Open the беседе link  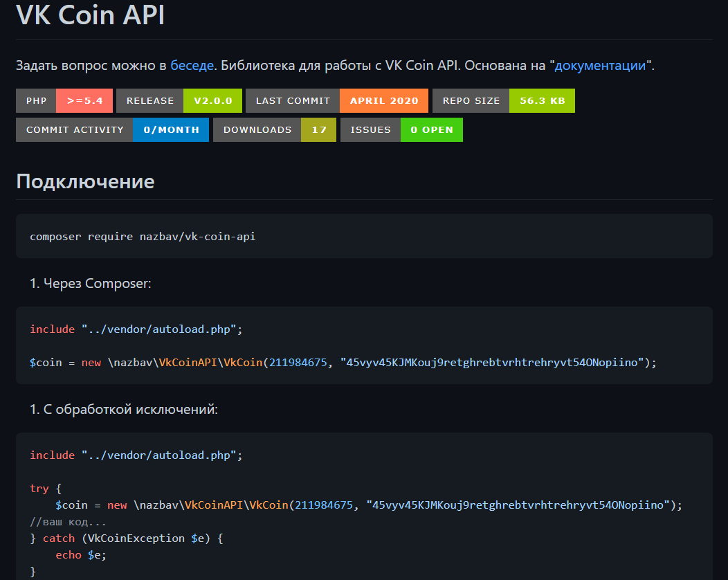point(192,66)
